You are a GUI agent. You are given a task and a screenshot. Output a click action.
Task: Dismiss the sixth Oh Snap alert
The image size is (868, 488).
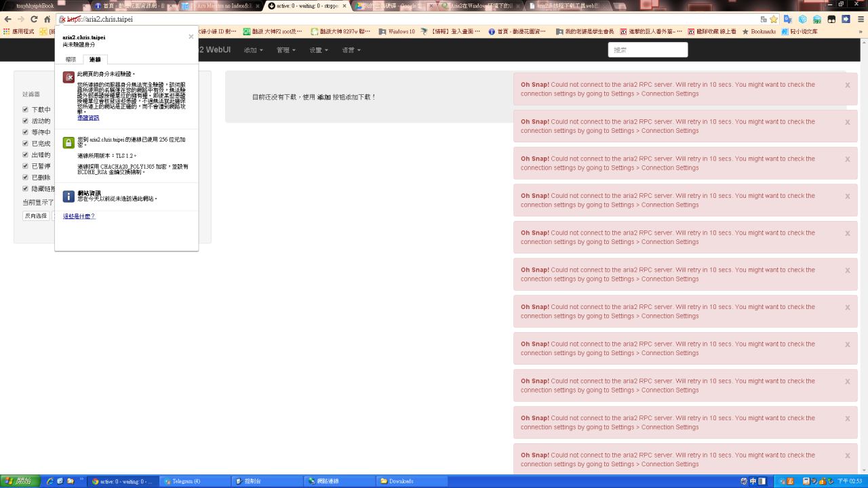(848, 270)
